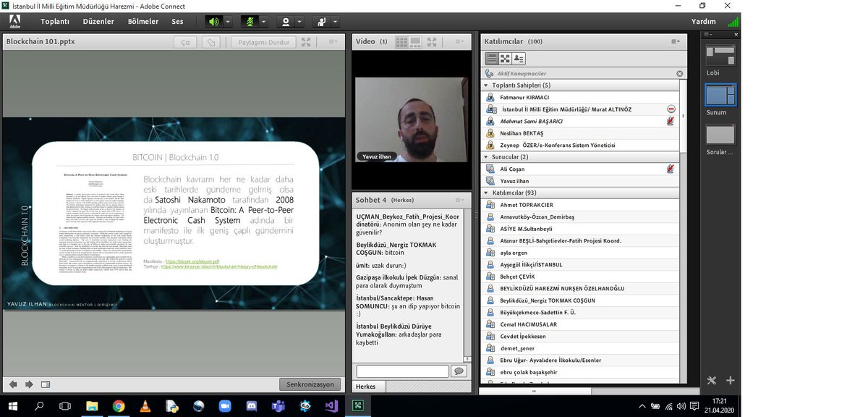Switch video pod to filmstrip layout
This screenshot has height=417, width=868.
tap(416, 42)
